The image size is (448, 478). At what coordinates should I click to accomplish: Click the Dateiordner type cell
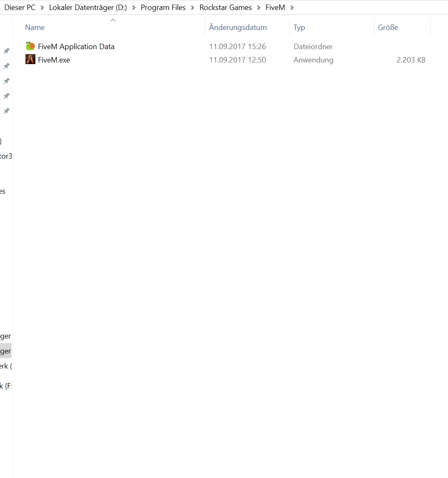[313, 47]
